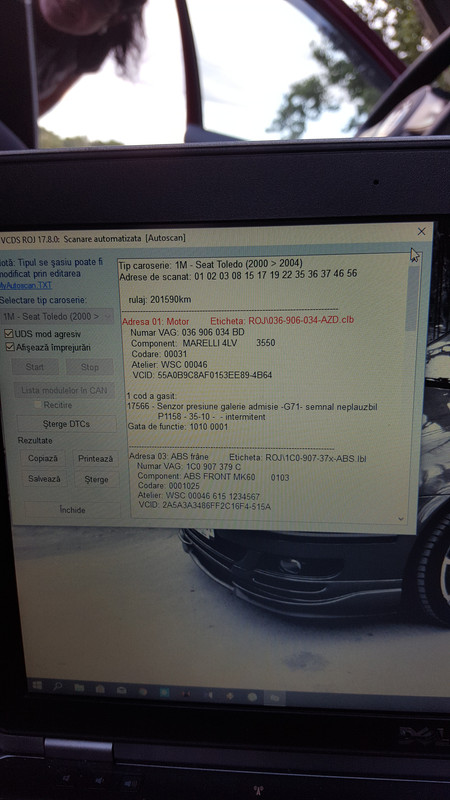Click the Copiază results button
This screenshot has height=800, width=450.
coord(43,458)
